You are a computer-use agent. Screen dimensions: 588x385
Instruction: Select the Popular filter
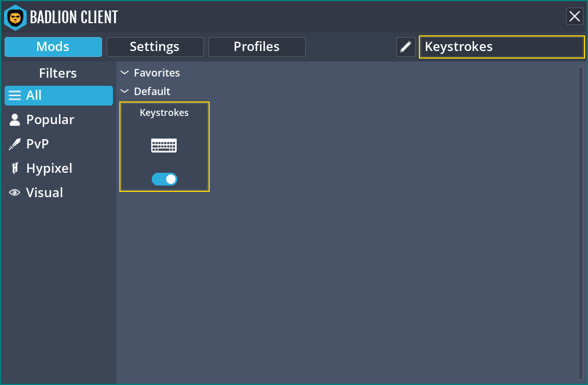(59, 119)
